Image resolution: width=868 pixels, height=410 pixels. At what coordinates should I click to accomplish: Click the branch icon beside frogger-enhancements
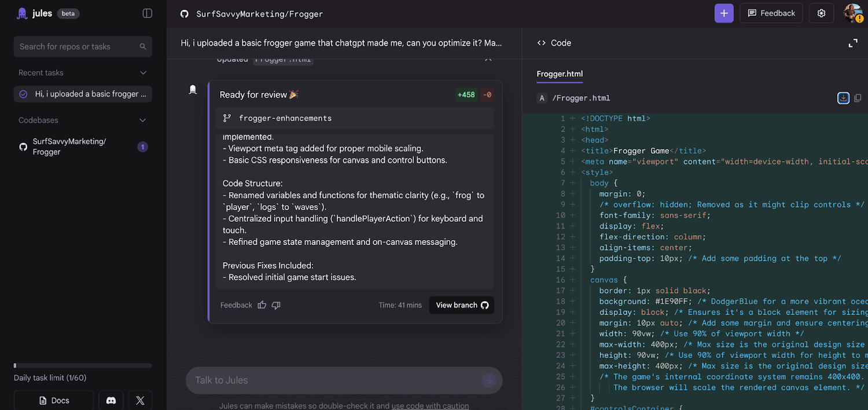(x=227, y=118)
